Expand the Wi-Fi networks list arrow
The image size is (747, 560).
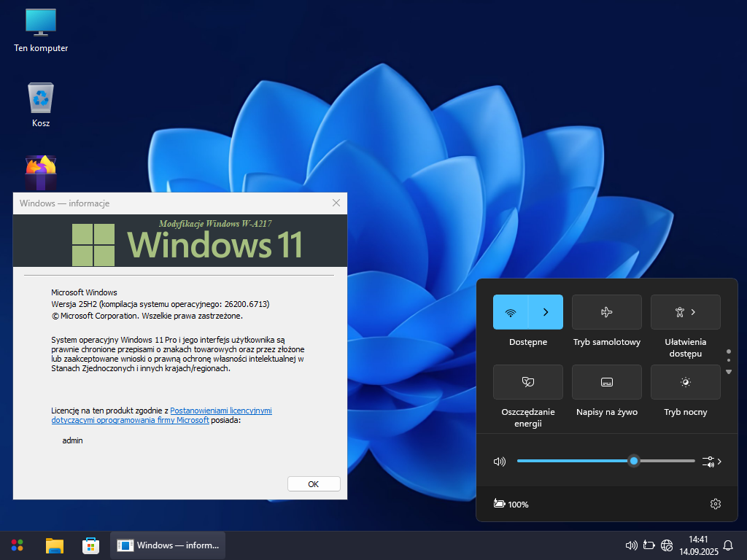[x=546, y=312]
